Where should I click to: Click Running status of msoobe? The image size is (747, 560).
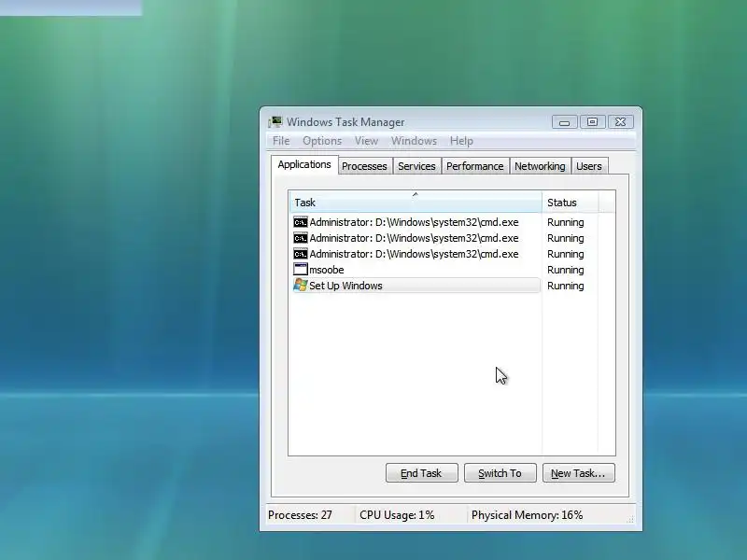[x=566, y=270]
